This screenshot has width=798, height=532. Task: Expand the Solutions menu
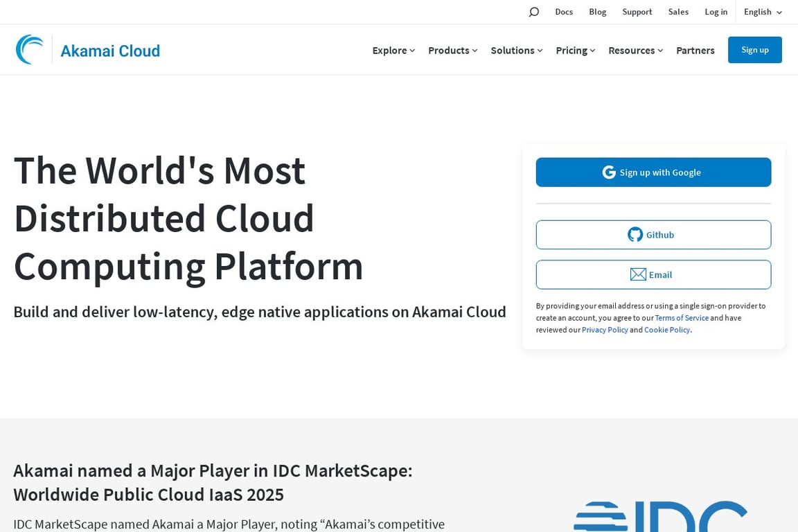(x=517, y=51)
